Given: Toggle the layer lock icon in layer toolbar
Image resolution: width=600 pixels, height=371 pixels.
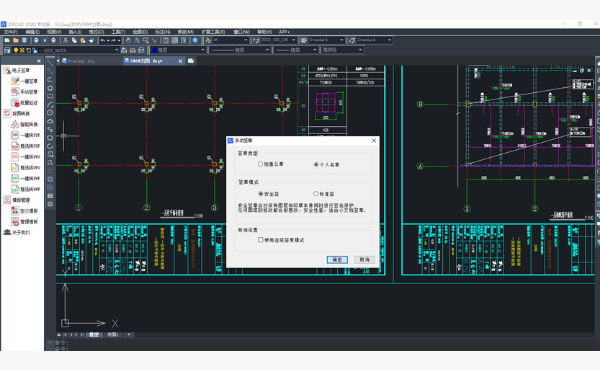Looking at the screenshot, I should [34, 50].
